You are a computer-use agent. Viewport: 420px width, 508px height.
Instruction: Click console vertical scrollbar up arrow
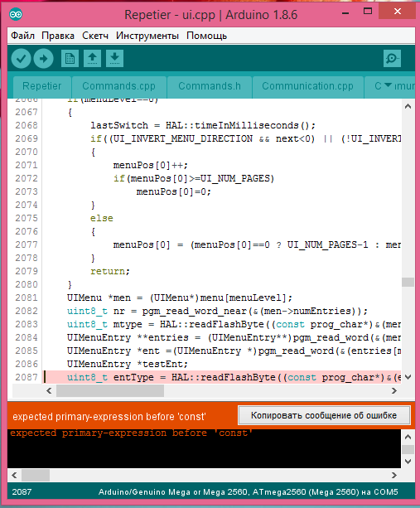[x=408, y=437]
